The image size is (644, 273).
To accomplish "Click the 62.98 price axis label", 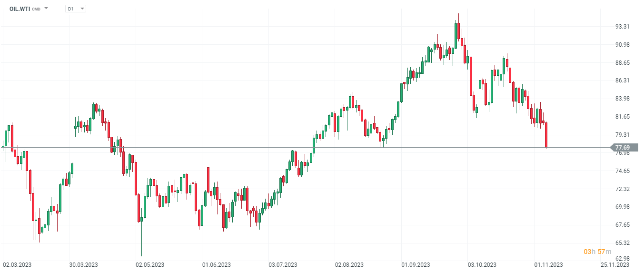I will (x=623, y=259).
